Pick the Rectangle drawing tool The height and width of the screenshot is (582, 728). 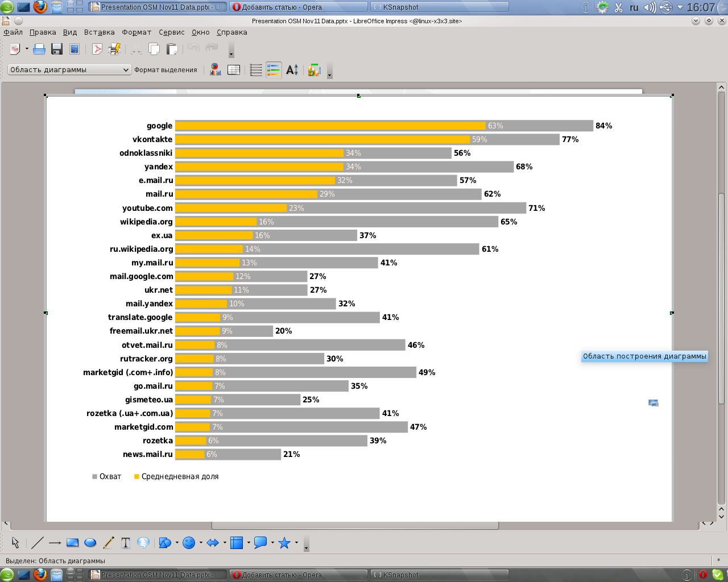tap(72, 543)
